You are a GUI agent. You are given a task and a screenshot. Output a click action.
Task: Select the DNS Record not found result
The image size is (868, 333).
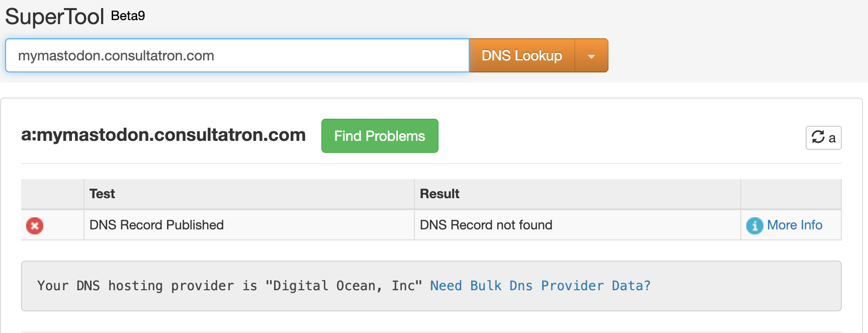pyautogui.click(x=486, y=225)
